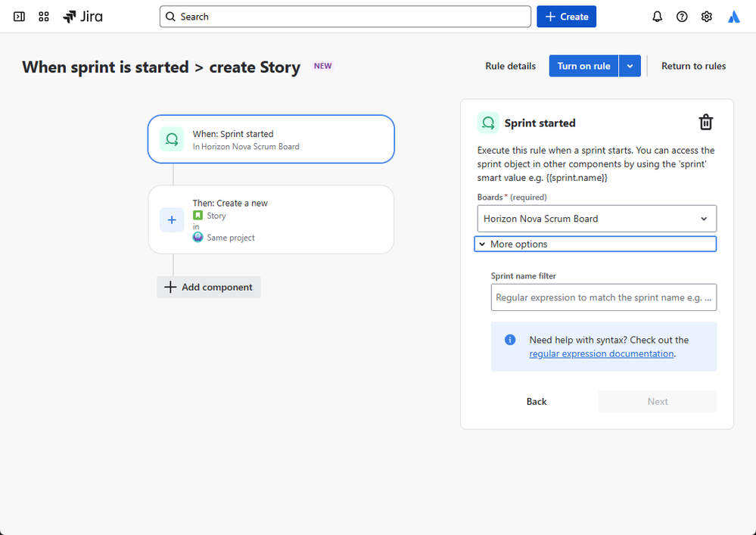Open the notifications bell
This screenshot has width=756, height=535.
[x=657, y=17]
